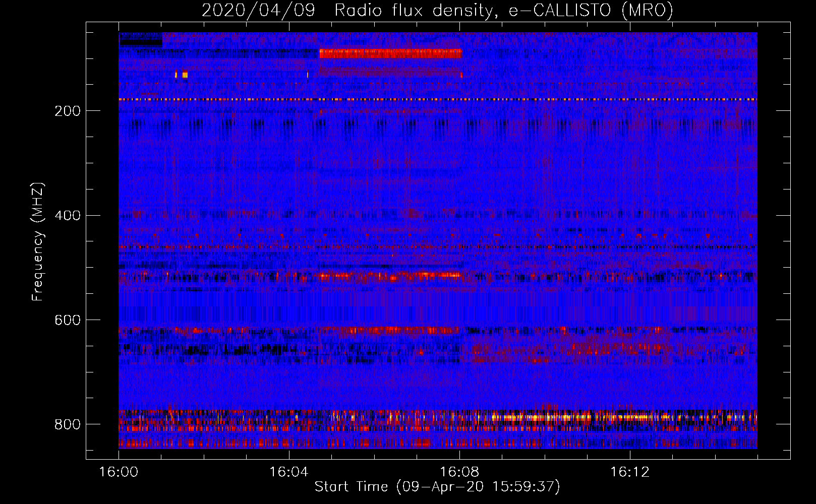The height and width of the screenshot is (504, 816).
Task: Click the 16:00 time tick label
Action: coord(119,472)
